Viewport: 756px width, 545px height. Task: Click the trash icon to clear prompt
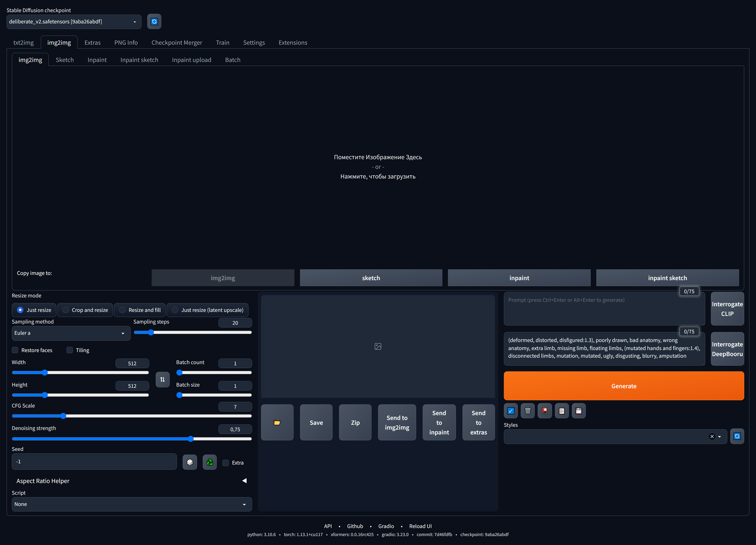[528, 411]
